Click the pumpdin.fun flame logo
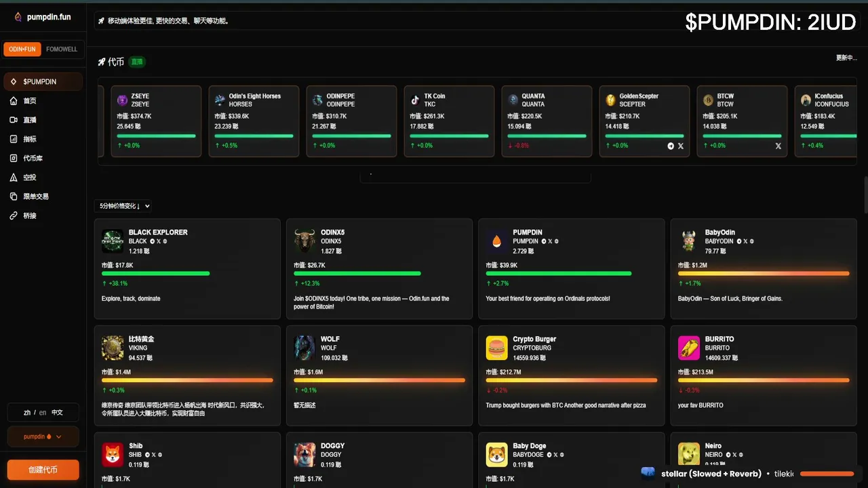 click(18, 17)
